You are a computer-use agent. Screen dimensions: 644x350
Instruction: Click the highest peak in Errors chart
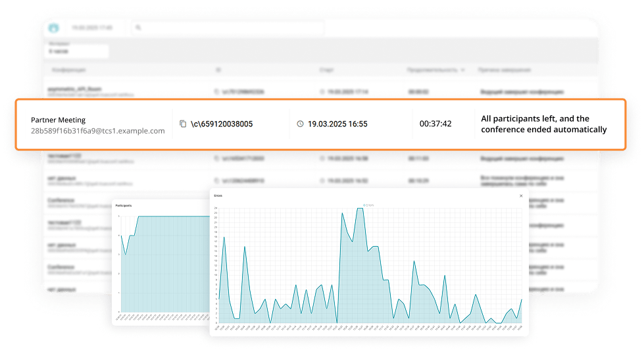pos(360,209)
